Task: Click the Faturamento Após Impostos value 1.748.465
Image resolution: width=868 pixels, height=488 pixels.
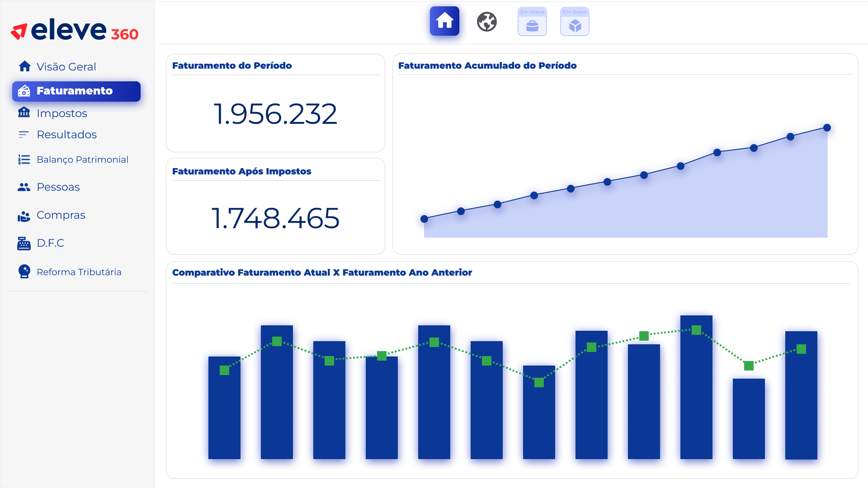Action: tap(275, 219)
